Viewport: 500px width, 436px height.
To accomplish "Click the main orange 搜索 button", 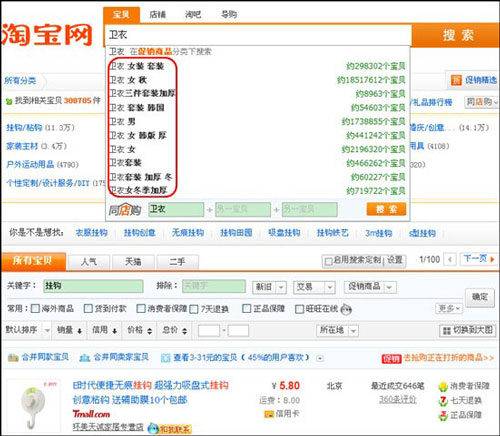I will [456, 35].
